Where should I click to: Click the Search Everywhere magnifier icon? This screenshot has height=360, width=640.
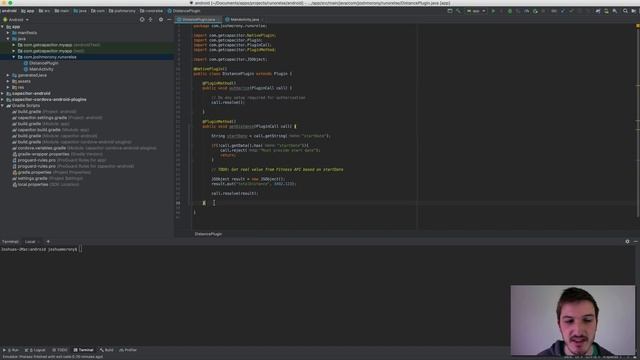[625, 11]
